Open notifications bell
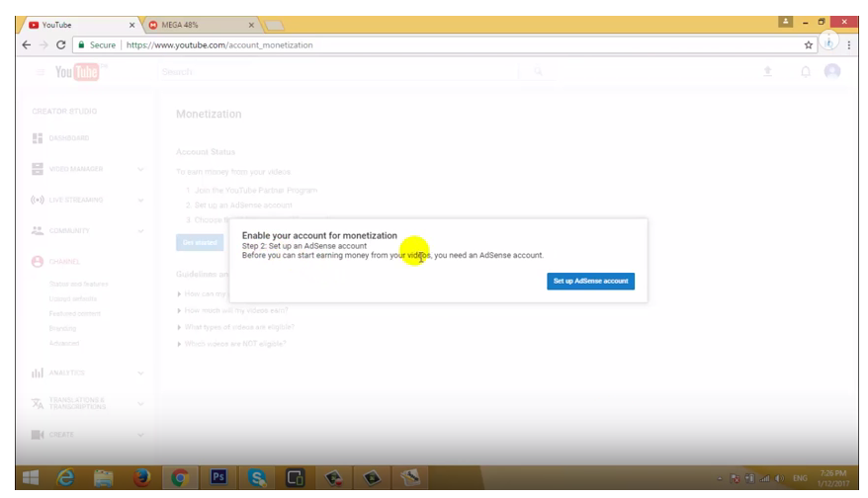 pos(806,71)
